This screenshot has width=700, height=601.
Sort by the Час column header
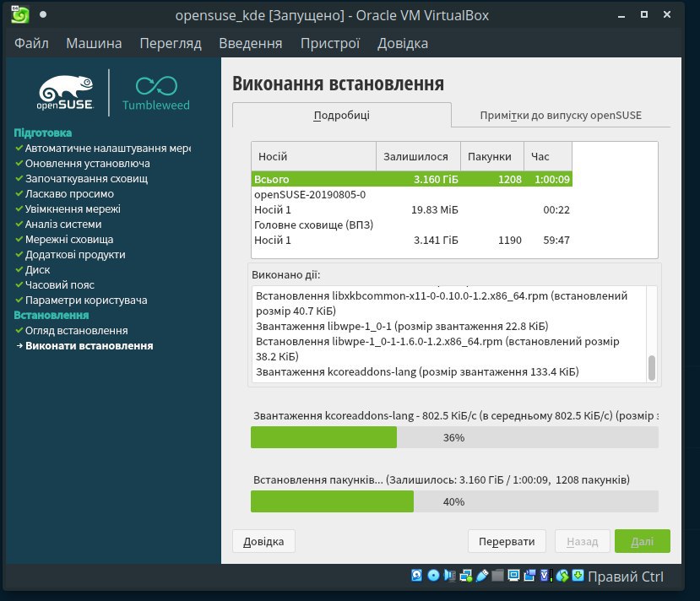pyautogui.click(x=548, y=156)
